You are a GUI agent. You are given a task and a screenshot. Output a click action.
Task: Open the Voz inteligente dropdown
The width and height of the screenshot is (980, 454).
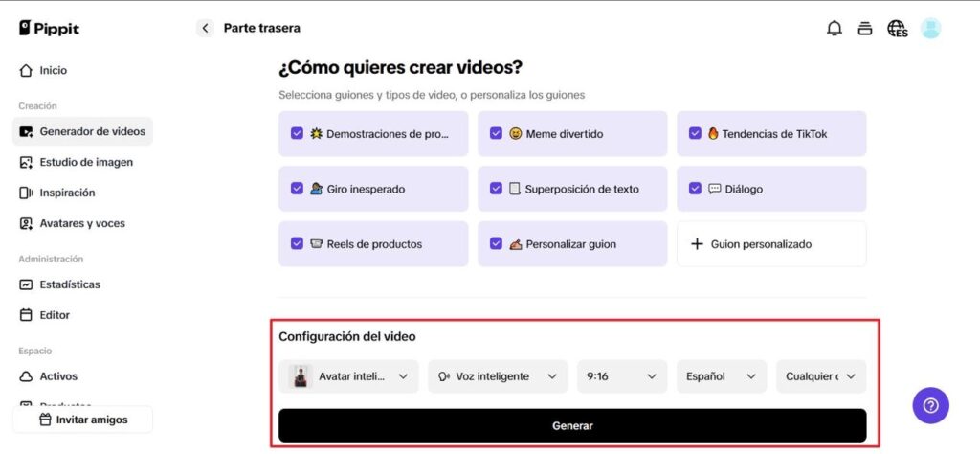(498, 376)
